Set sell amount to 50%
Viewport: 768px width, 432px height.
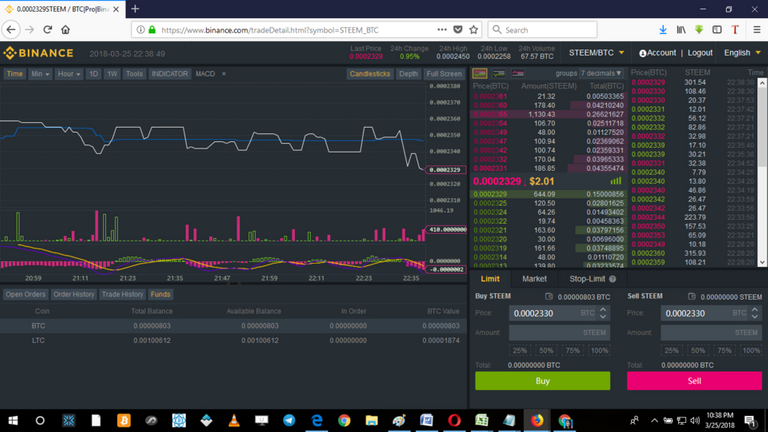pos(697,351)
